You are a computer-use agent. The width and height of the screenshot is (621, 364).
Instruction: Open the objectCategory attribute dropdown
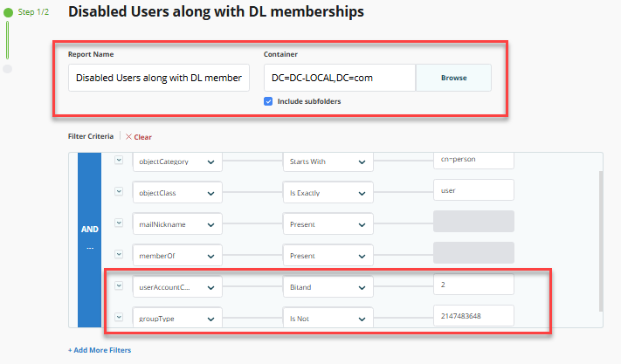[x=176, y=161]
